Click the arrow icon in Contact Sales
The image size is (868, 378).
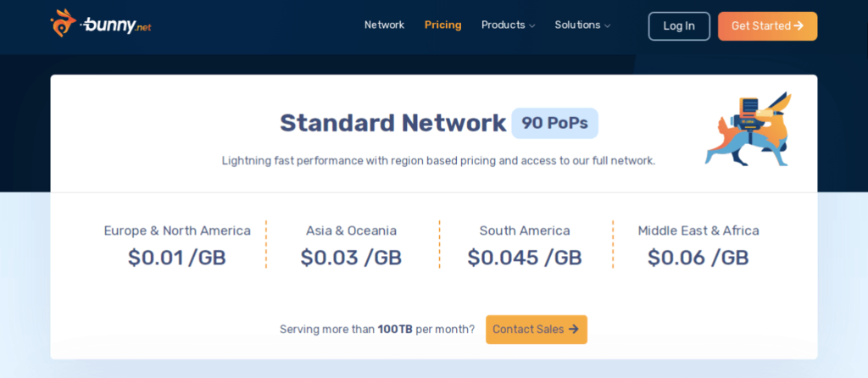pos(574,330)
